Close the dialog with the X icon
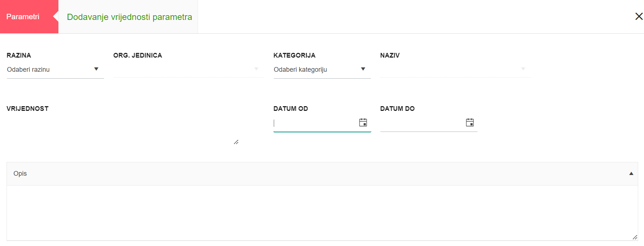The width and height of the screenshot is (644, 246). [x=639, y=16]
